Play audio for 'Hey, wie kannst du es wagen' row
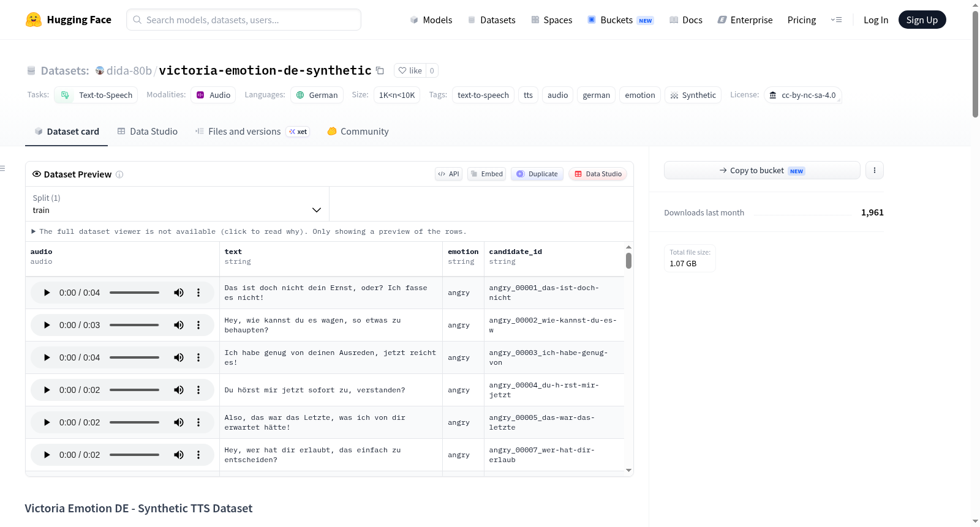Image resolution: width=980 pixels, height=527 pixels. [x=47, y=325]
